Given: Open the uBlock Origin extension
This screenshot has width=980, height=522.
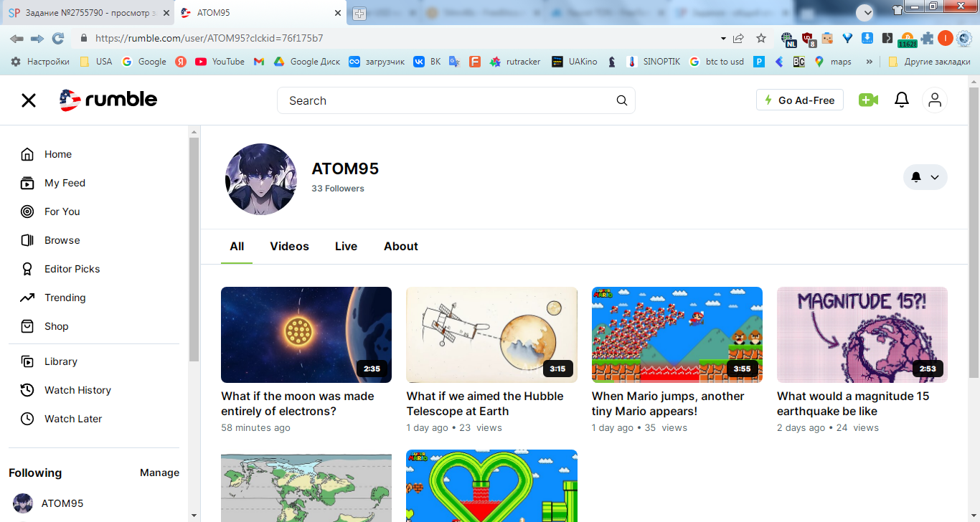Looking at the screenshot, I should pyautogui.click(x=809, y=39).
